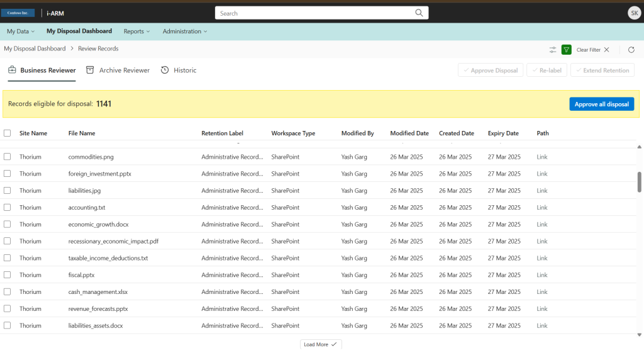Screen dimensions: 644x350
Task: Click the Contoso Inc. logo
Action: 18,13
